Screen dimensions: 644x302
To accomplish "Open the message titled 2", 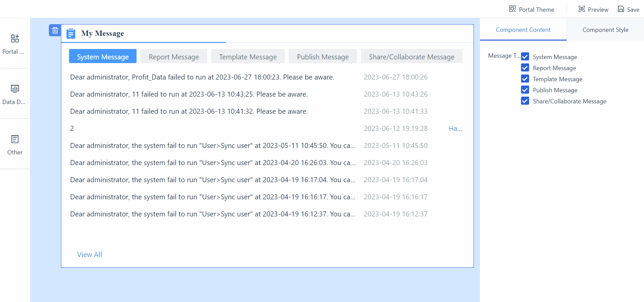I will pos(72,129).
